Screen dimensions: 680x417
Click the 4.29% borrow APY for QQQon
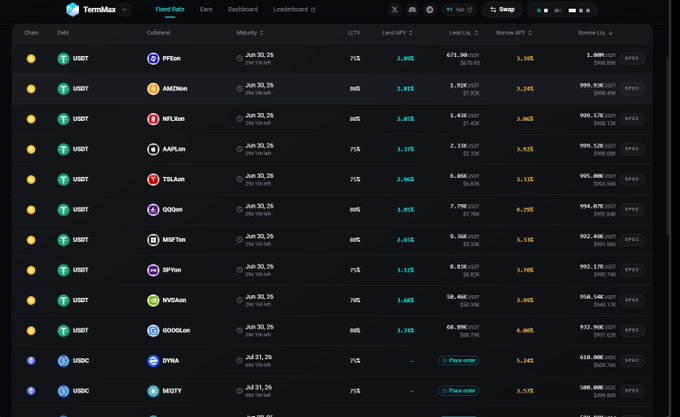pyautogui.click(x=525, y=210)
